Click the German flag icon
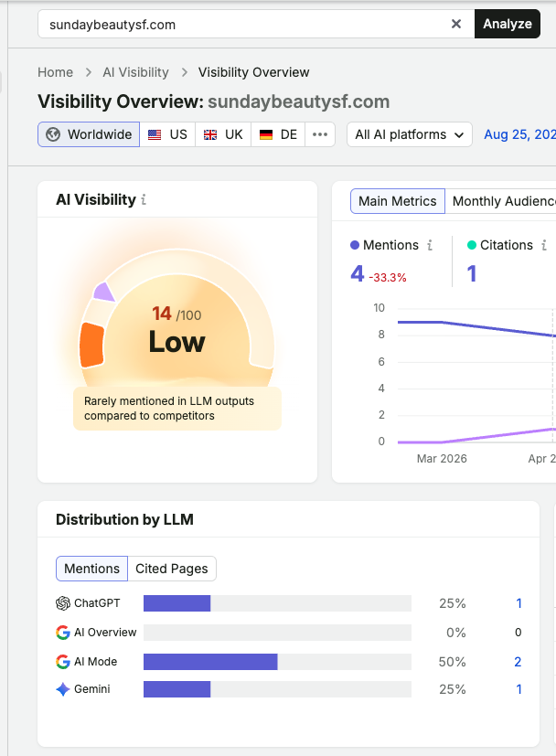 point(266,134)
